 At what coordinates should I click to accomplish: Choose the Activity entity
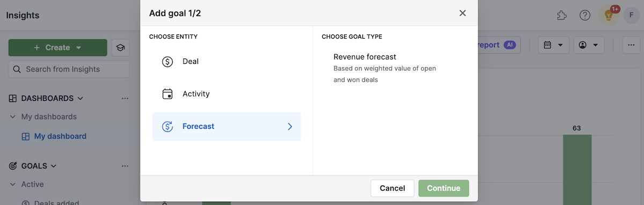tap(226, 94)
